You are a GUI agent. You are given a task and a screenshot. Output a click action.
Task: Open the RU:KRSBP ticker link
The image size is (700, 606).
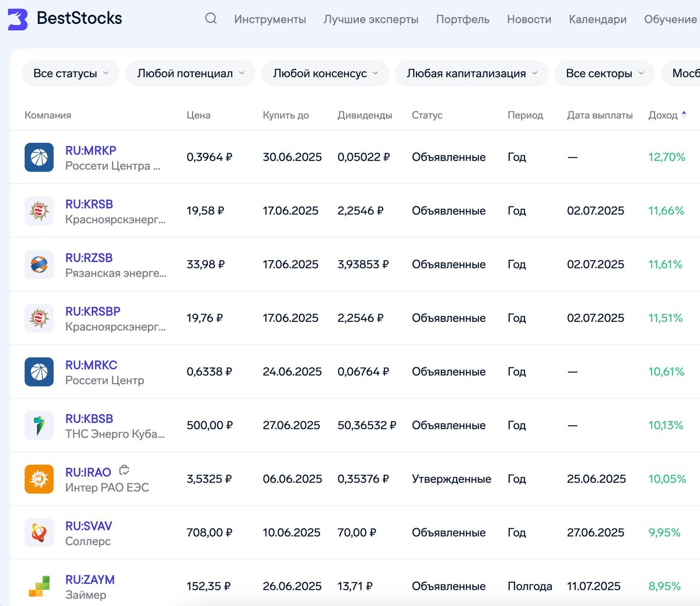coord(93,311)
